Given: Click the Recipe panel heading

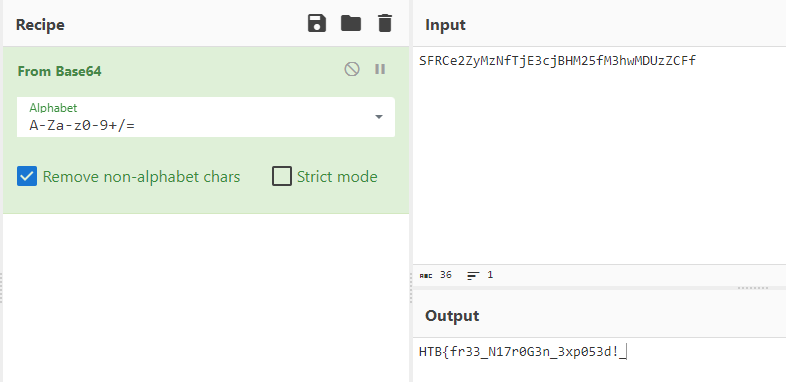Looking at the screenshot, I should pyautogui.click(x=40, y=25).
